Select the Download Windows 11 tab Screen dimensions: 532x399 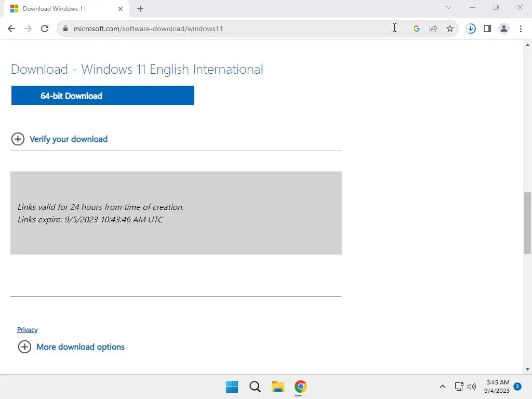tap(66, 9)
